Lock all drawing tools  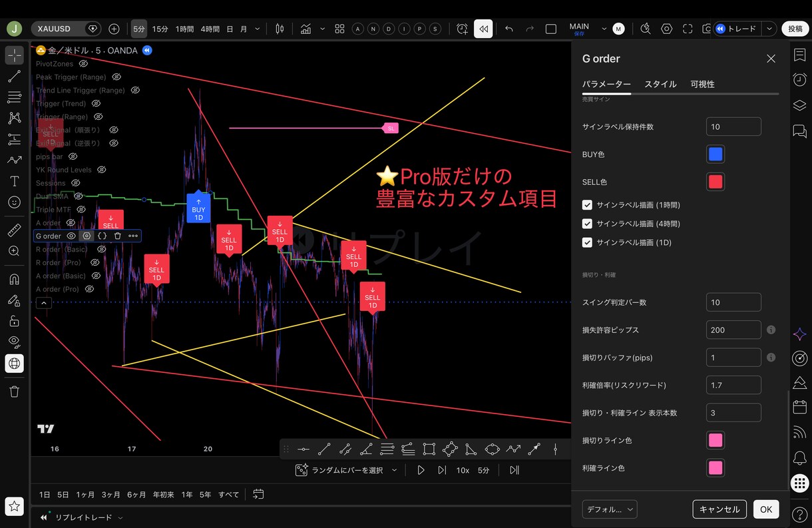click(x=14, y=321)
